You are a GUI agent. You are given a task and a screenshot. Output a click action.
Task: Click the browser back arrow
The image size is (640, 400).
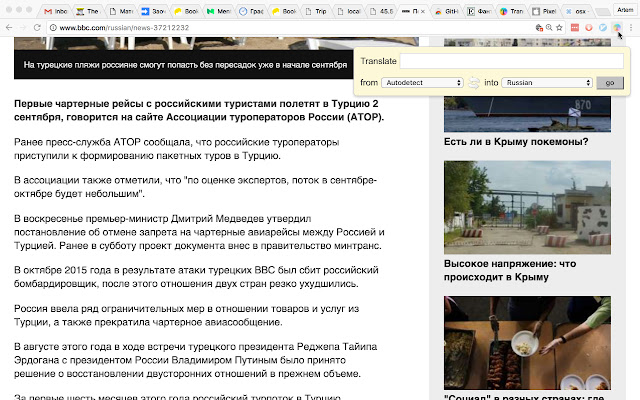coord(10,29)
